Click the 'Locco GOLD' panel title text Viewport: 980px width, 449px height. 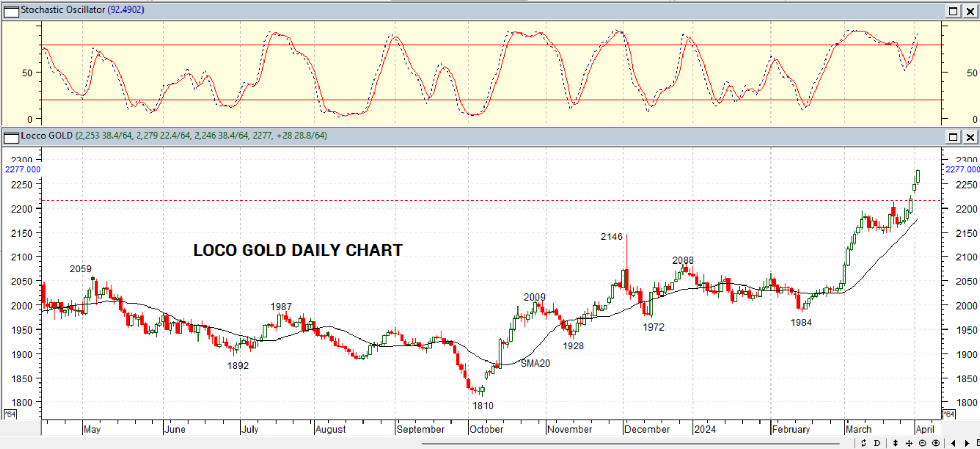click(47, 136)
